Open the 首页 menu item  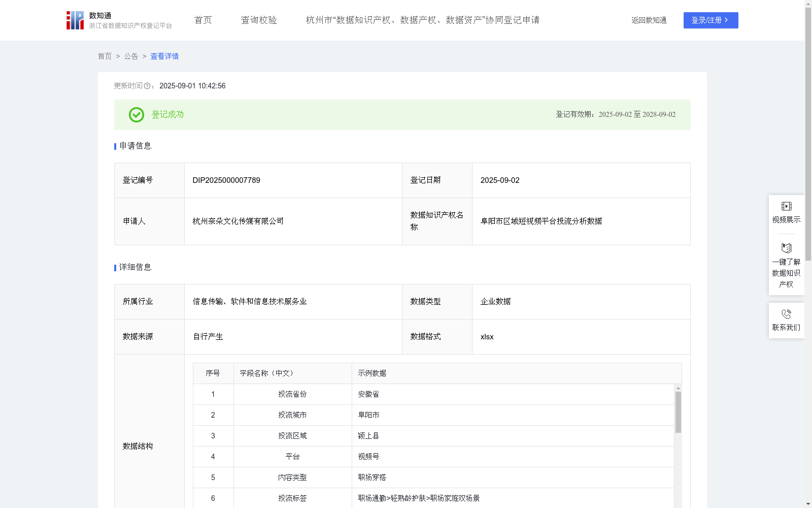[x=203, y=20]
